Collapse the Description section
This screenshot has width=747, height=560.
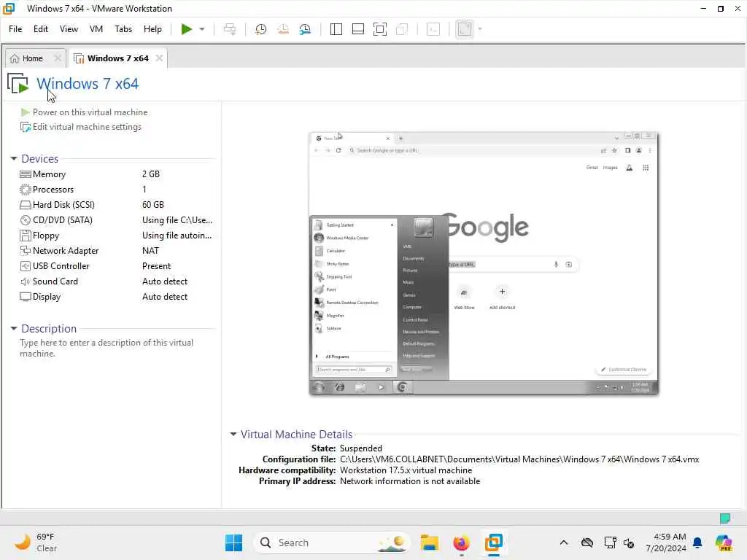click(14, 329)
